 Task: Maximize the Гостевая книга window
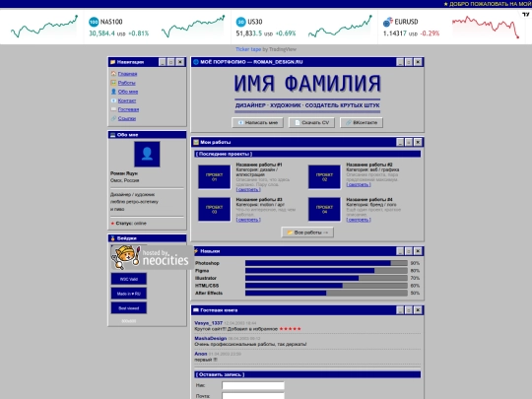(x=409, y=310)
